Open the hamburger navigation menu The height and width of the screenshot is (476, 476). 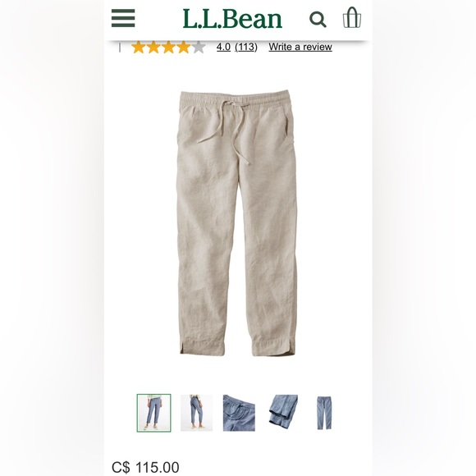123,18
